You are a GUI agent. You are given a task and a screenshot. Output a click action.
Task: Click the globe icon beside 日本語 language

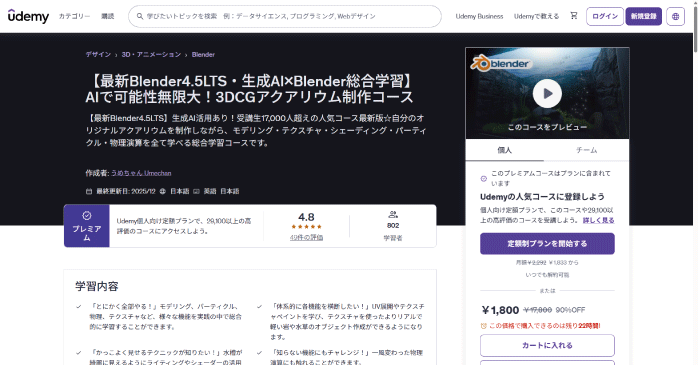162,191
